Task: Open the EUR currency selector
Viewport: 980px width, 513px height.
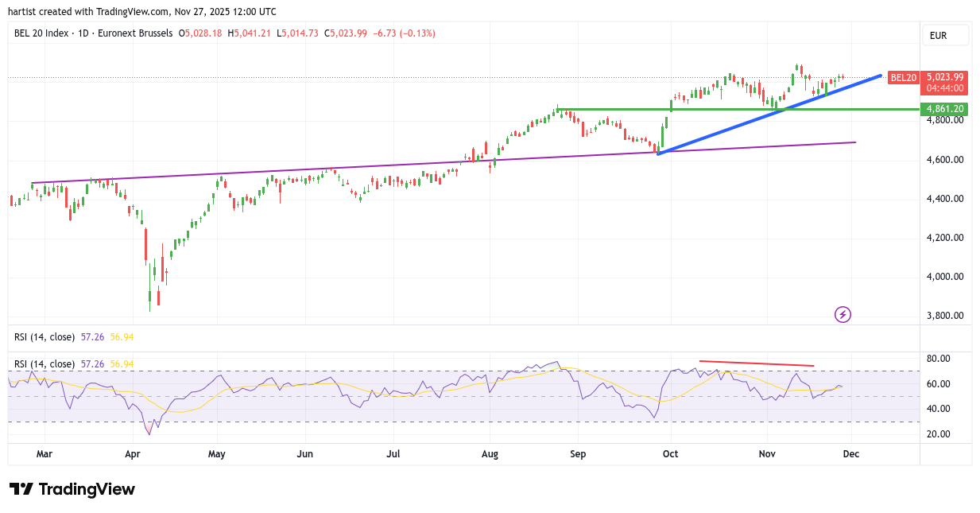Action: click(944, 36)
